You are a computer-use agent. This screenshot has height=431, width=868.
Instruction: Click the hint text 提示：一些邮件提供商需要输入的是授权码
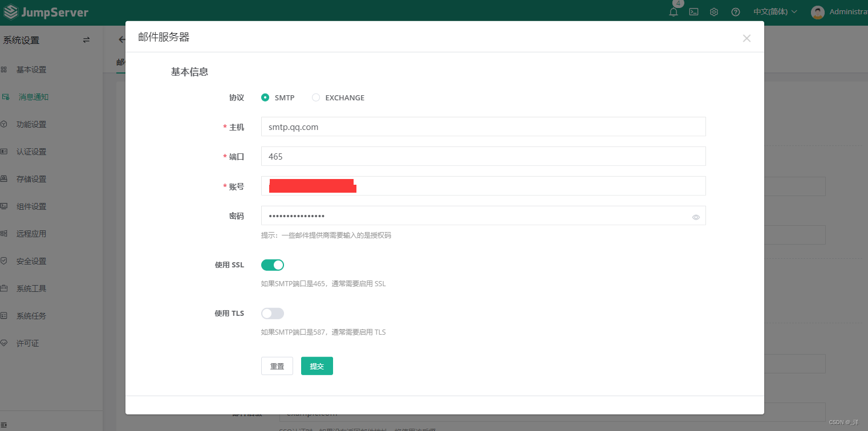[x=326, y=235]
